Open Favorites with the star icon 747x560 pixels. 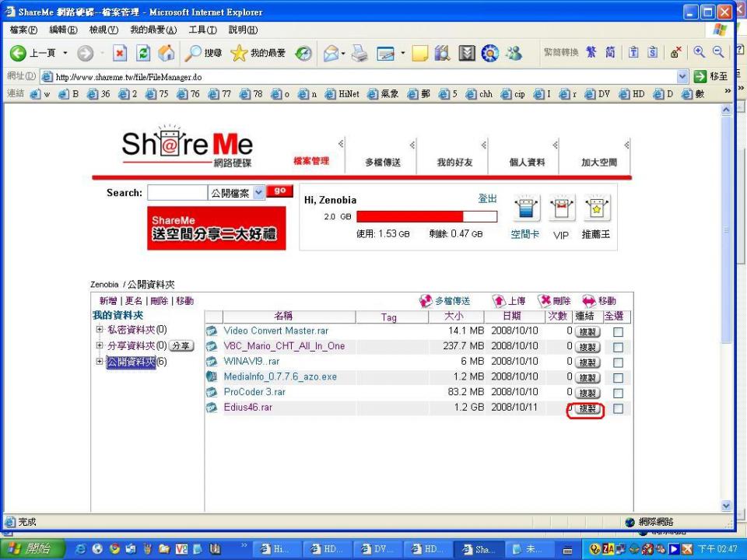tap(238, 53)
